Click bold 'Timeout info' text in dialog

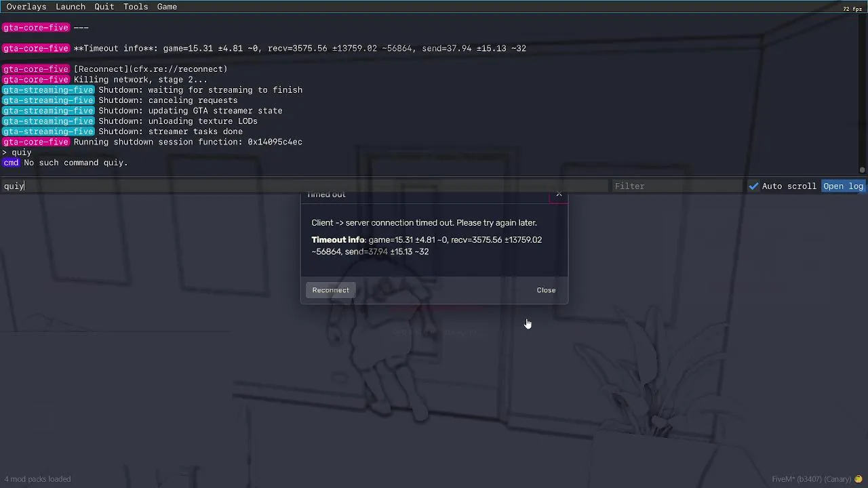338,240
